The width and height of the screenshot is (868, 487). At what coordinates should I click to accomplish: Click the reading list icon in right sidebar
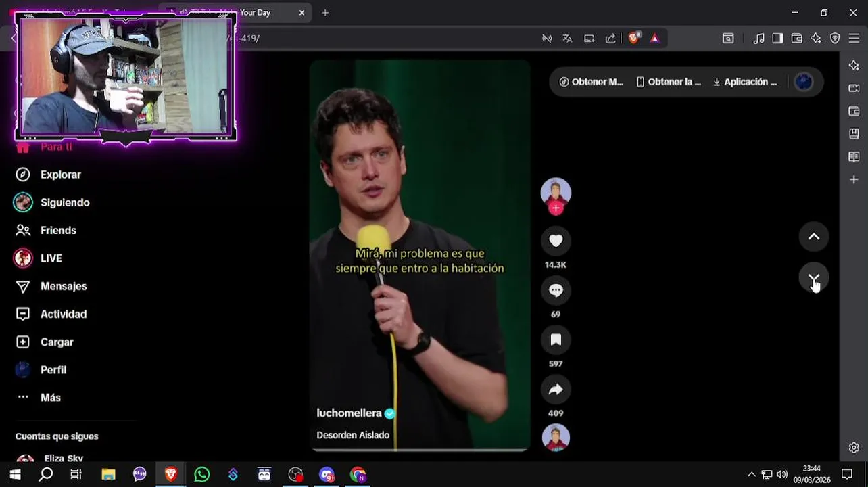854,157
